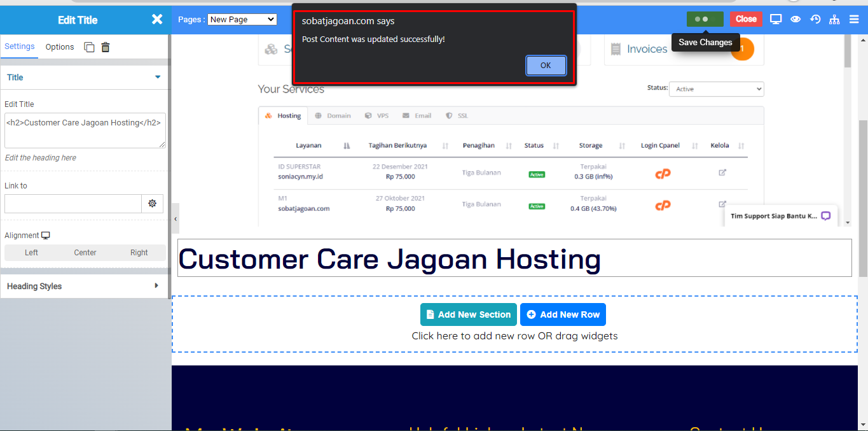Click the cPanel logo for sobatjagoan.com

point(663,205)
